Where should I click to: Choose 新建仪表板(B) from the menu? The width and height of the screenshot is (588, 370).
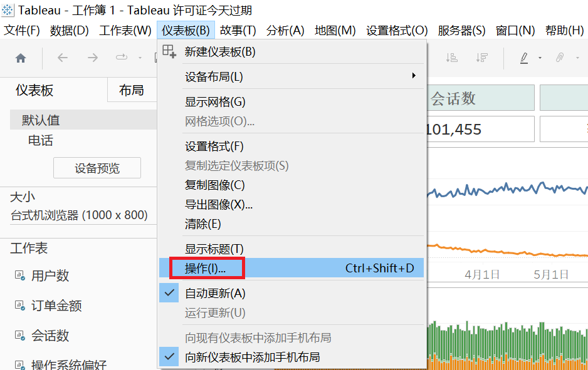coord(291,52)
